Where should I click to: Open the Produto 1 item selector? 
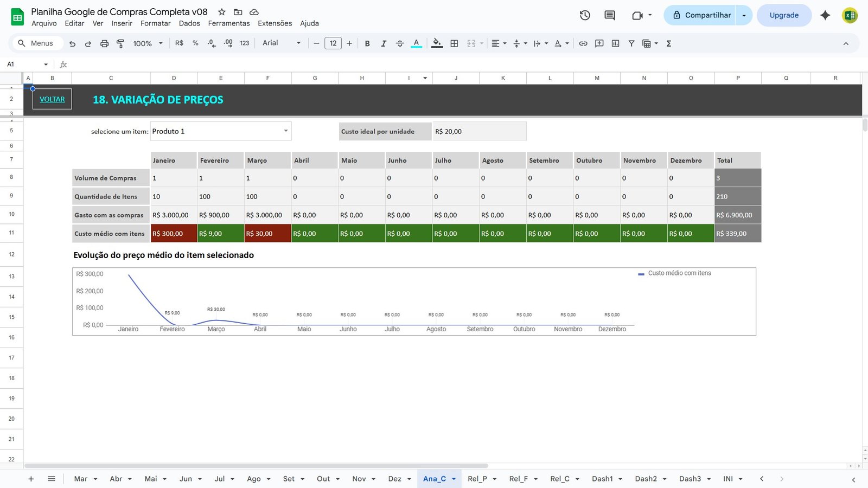[x=220, y=131]
